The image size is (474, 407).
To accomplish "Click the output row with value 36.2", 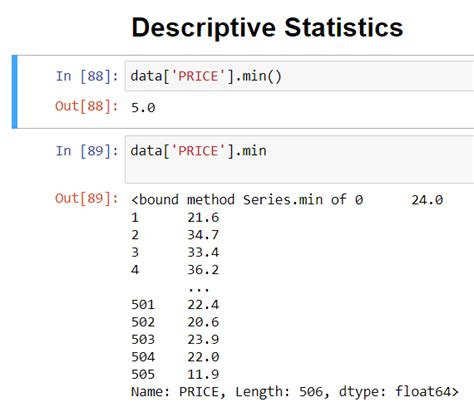I will (x=175, y=270).
